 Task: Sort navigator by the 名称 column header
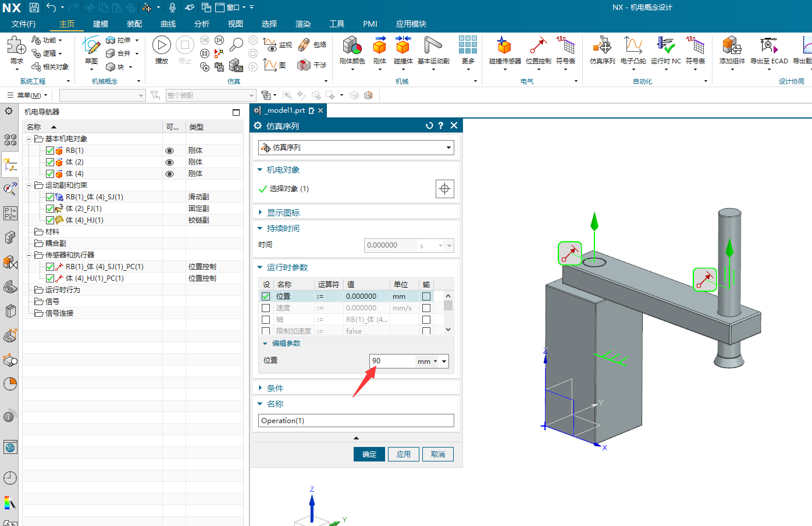93,127
